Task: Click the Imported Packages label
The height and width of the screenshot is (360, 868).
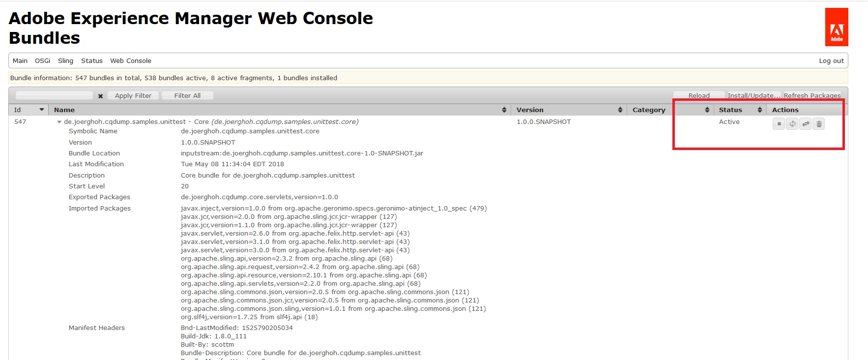Action: click(x=100, y=208)
